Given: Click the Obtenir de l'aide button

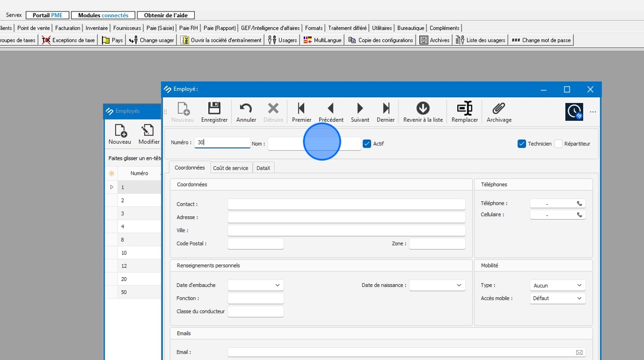Looking at the screenshot, I should 166,16.
